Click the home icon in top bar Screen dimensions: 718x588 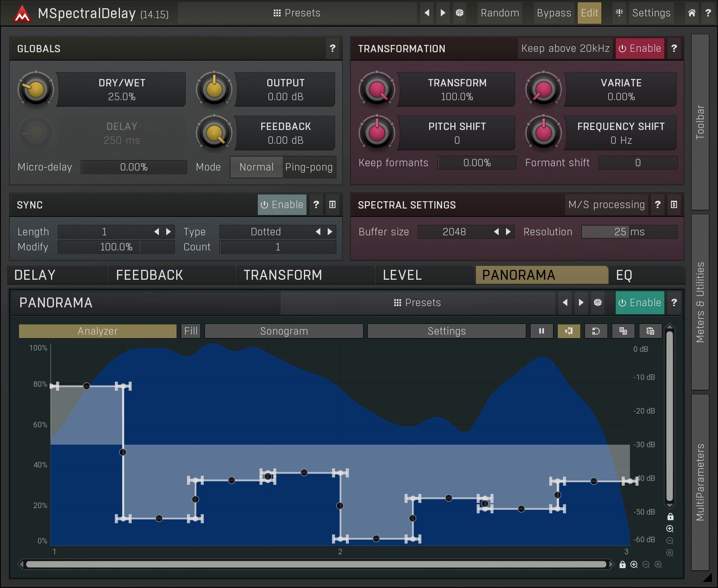tap(691, 13)
